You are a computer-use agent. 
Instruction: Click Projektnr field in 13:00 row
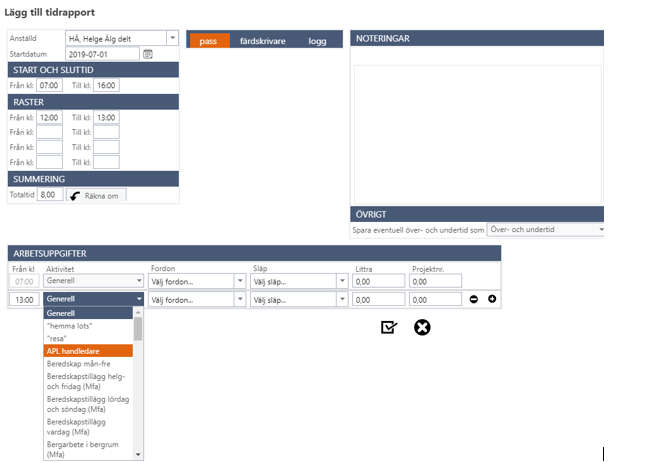pyautogui.click(x=435, y=300)
